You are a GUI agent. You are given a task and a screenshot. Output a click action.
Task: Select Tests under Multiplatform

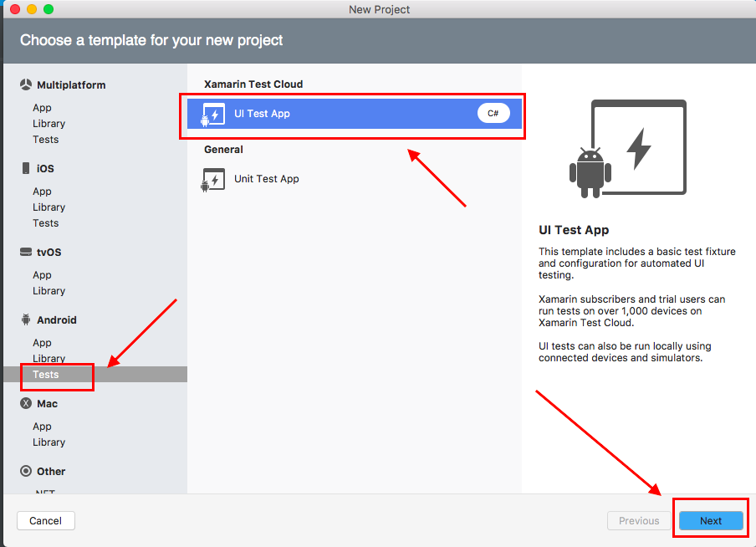(46, 140)
